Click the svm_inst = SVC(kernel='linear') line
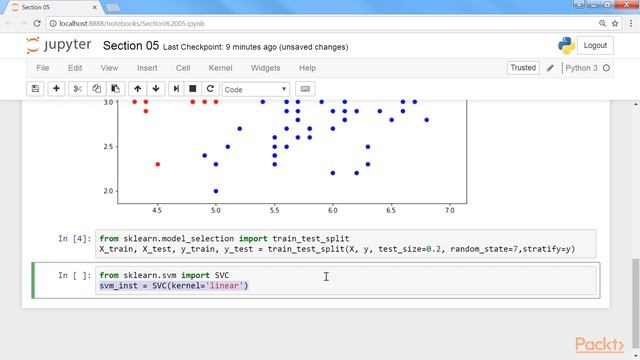This screenshot has height=360, width=640. click(173, 286)
